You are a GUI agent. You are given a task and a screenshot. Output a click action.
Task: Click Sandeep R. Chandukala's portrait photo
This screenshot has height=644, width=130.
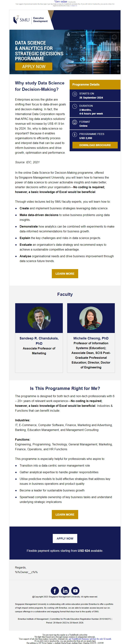[x=39, y=318]
